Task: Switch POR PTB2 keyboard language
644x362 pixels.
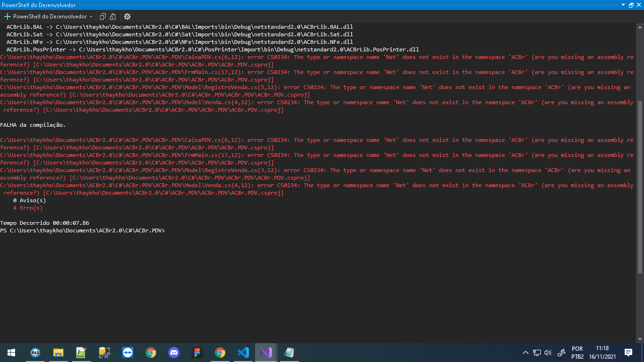Action: [578, 353]
